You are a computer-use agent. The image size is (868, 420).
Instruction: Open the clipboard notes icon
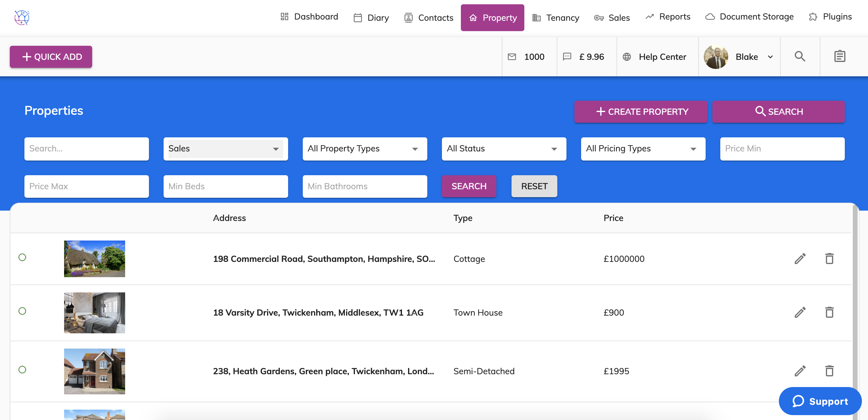click(839, 56)
